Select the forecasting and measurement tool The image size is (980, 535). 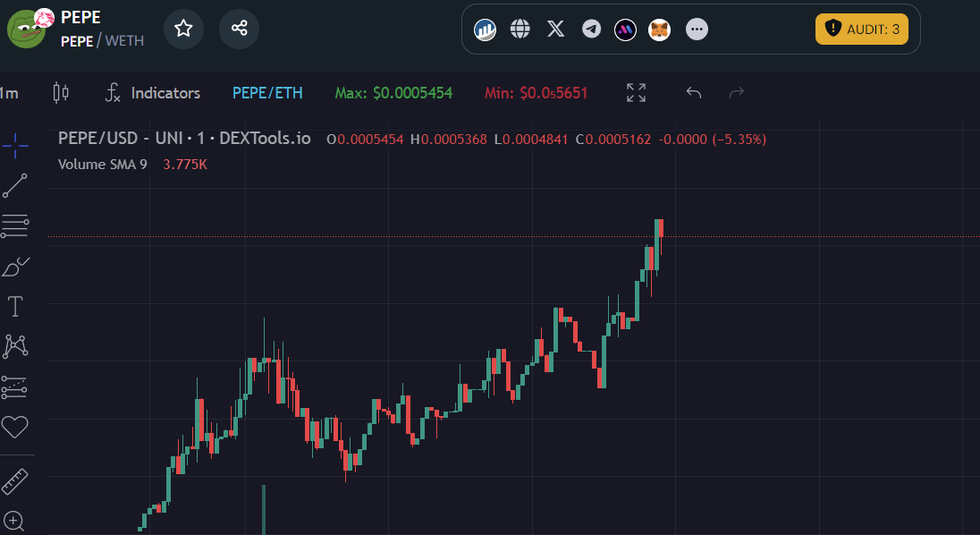pyautogui.click(x=14, y=386)
